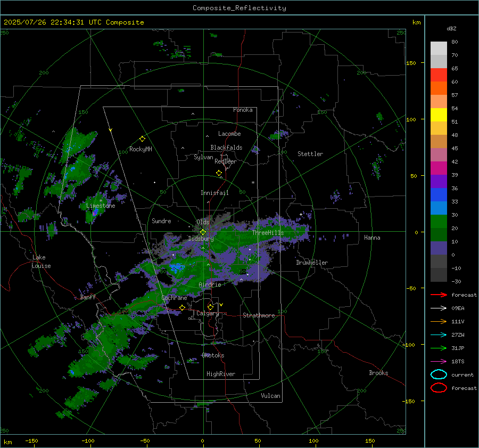Click the 18TS legend label

tap(458, 362)
